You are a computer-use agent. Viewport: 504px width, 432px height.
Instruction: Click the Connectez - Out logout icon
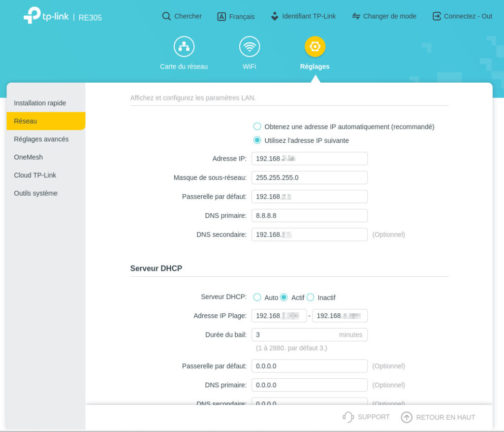437,16
